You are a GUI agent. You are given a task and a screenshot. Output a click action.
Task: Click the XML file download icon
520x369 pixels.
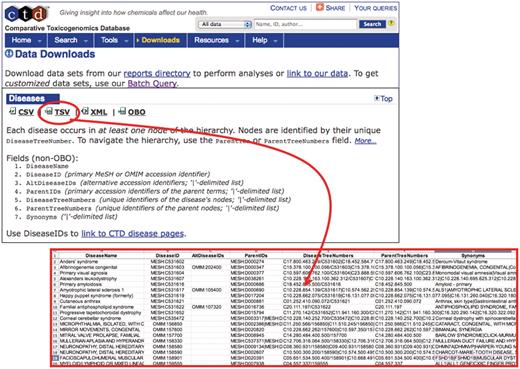tap(85, 111)
